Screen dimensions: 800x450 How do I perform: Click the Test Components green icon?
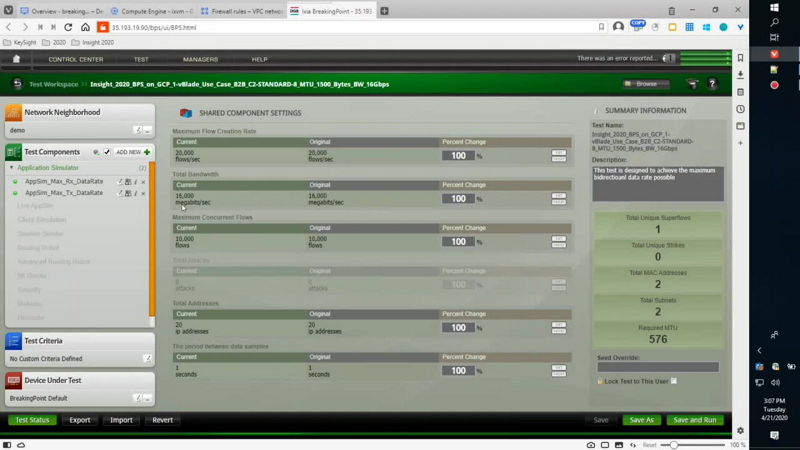tap(13, 152)
